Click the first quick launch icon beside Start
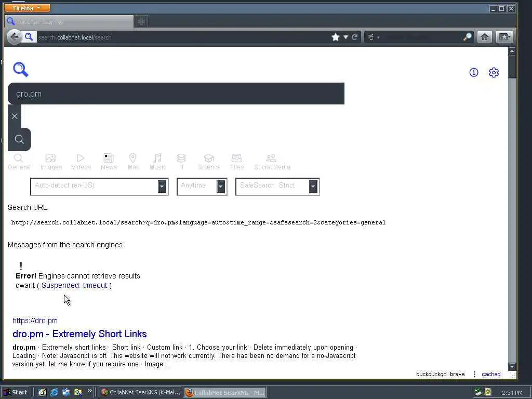The image size is (532, 399). point(42,392)
